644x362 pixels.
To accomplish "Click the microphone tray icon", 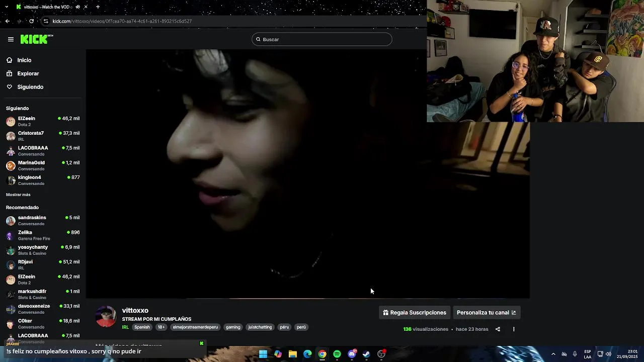I will tap(575, 354).
